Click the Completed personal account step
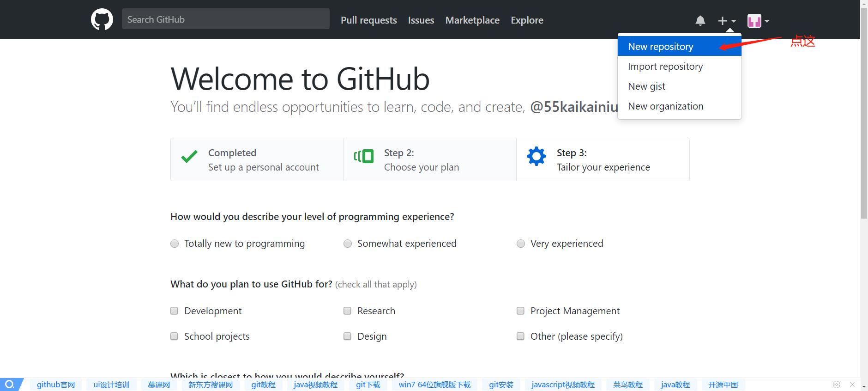This screenshot has width=868, height=391. 257,159
